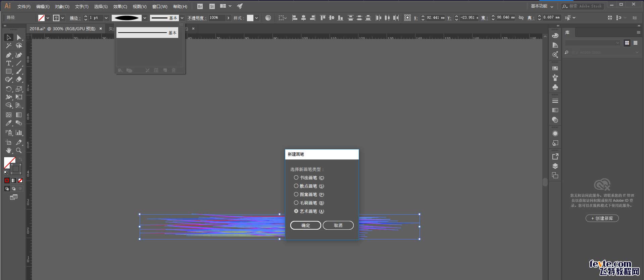Choose Calligraphic Brush radio option
The width and height of the screenshot is (644, 280).
(x=309, y=178)
